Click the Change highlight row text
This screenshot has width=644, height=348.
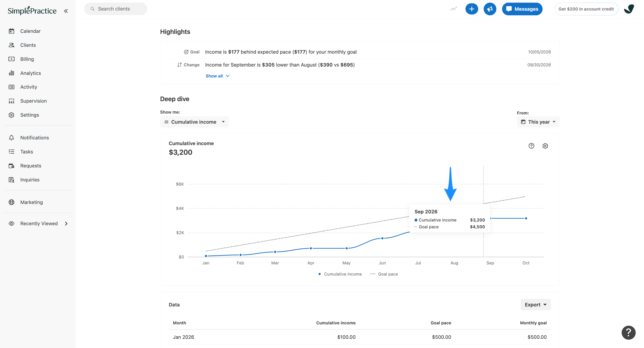[x=280, y=65]
